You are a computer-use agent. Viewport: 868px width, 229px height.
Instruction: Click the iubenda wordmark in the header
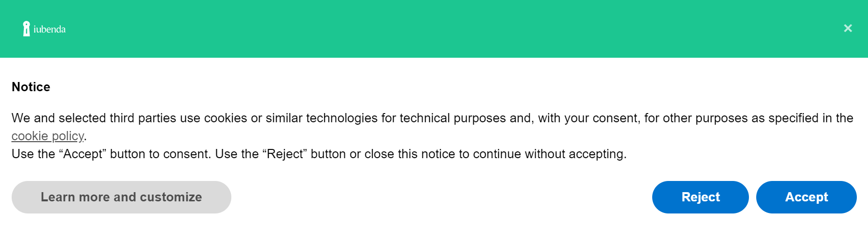click(50, 29)
